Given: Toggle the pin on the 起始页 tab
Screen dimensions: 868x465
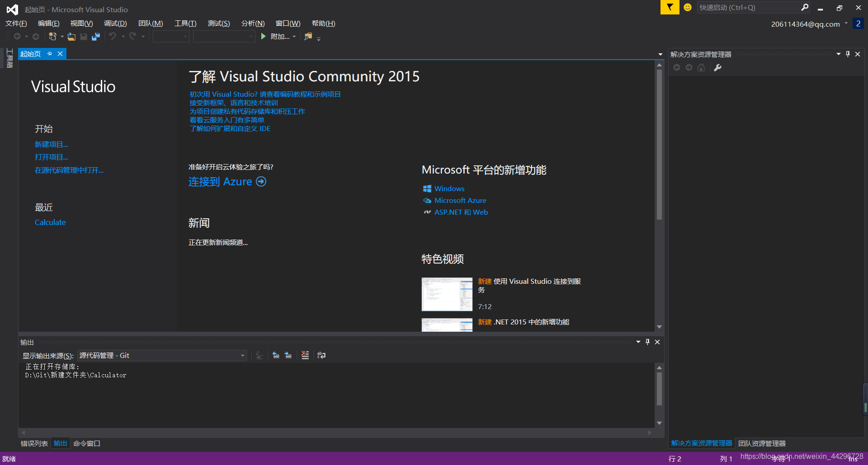Looking at the screenshot, I should point(49,54).
